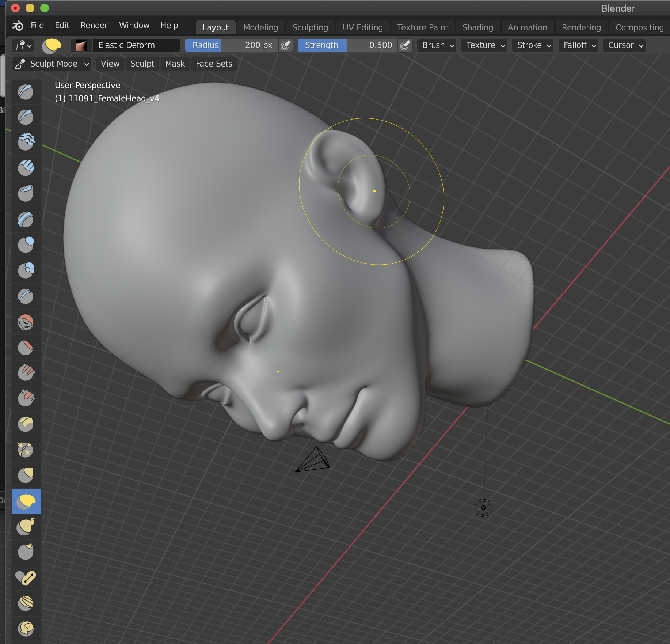This screenshot has width=670, height=644.
Task: Switch to the Layout workspace tab
Action: (216, 27)
